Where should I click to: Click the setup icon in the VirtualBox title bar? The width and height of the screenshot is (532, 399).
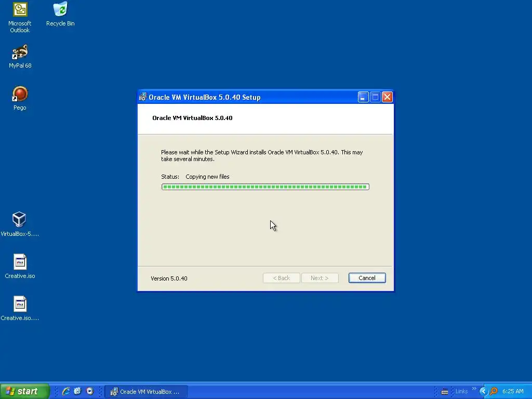pos(143,97)
